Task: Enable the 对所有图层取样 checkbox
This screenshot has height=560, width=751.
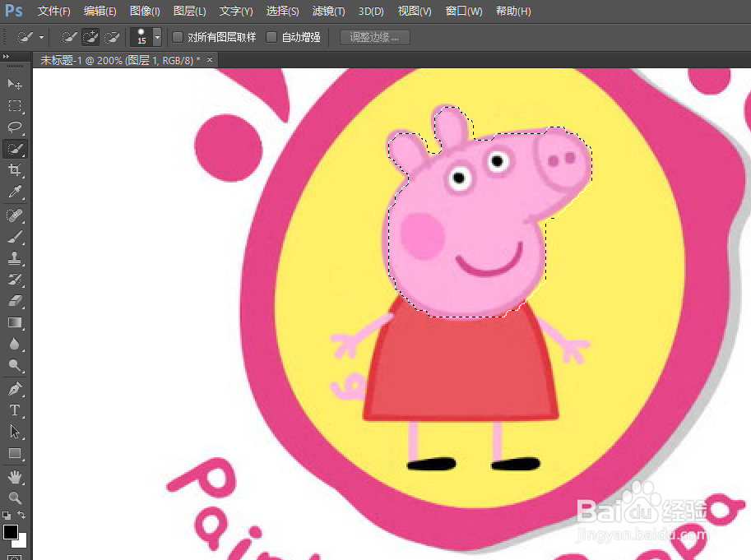Action: [177, 36]
